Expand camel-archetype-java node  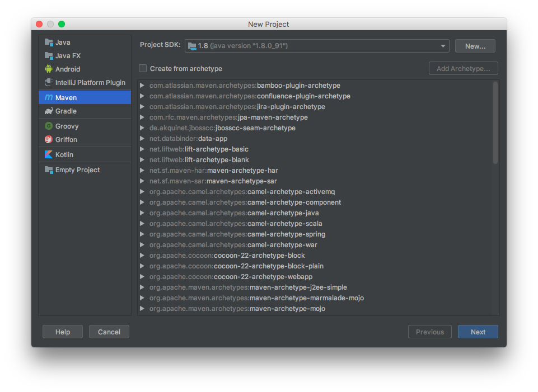click(x=142, y=213)
